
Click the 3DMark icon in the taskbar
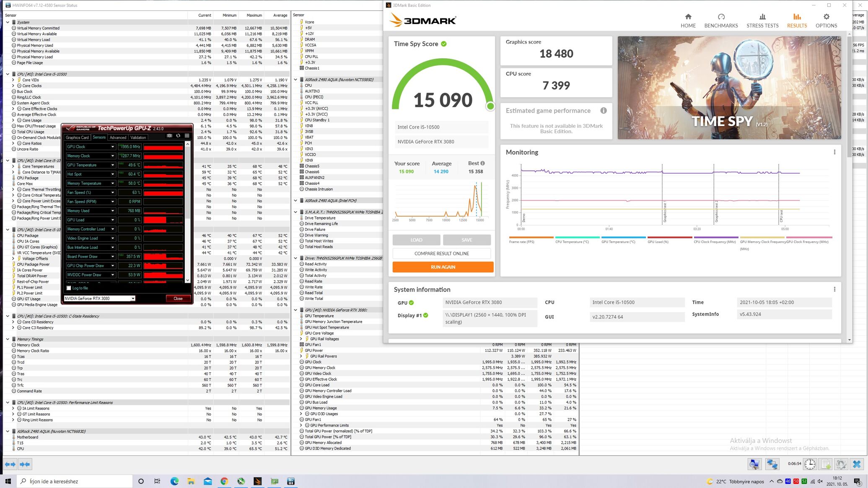(258, 481)
